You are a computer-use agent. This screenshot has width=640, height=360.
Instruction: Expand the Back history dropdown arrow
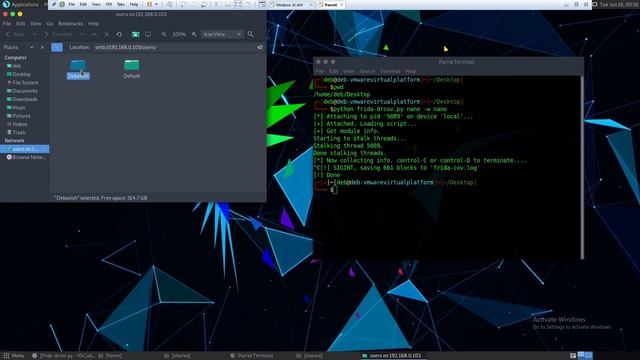coord(34,34)
